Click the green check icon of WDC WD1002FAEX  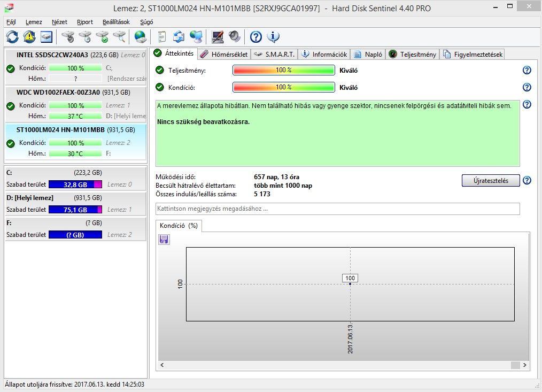(11, 106)
